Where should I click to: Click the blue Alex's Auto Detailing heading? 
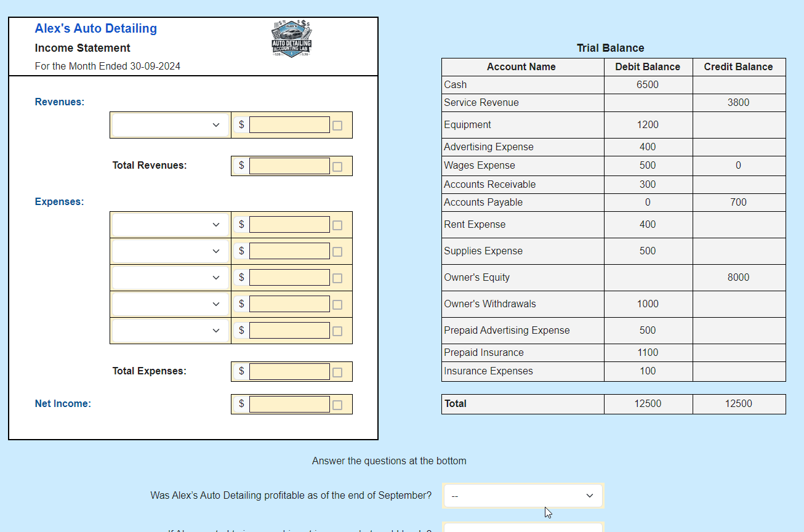pyautogui.click(x=95, y=28)
